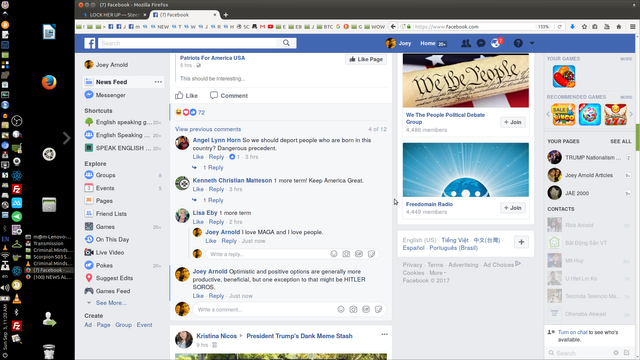Join We The People Political Debate Group
The width and height of the screenshot is (640, 360).
(x=513, y=122)
